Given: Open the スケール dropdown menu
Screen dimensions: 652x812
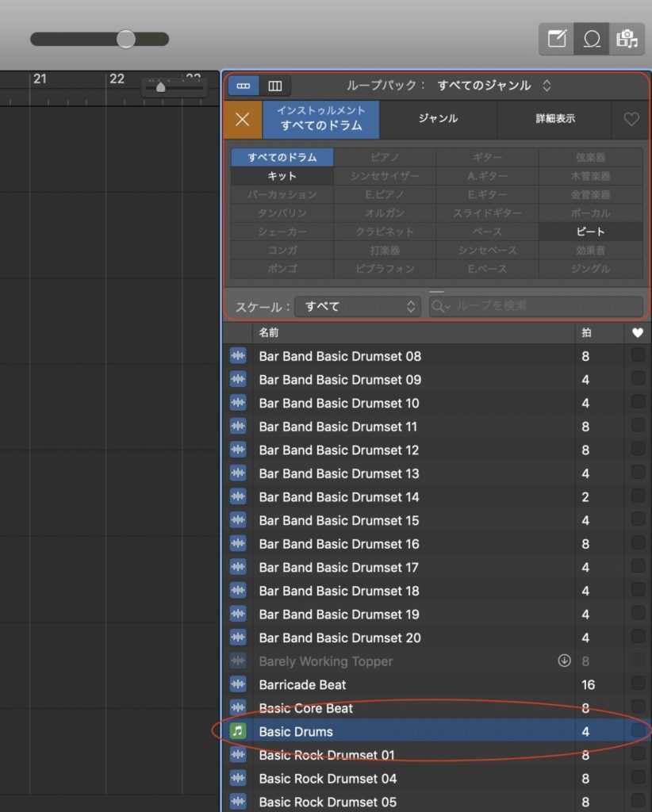Looking at the screenshot, I should pyautogui.click(x=357, y=306).
